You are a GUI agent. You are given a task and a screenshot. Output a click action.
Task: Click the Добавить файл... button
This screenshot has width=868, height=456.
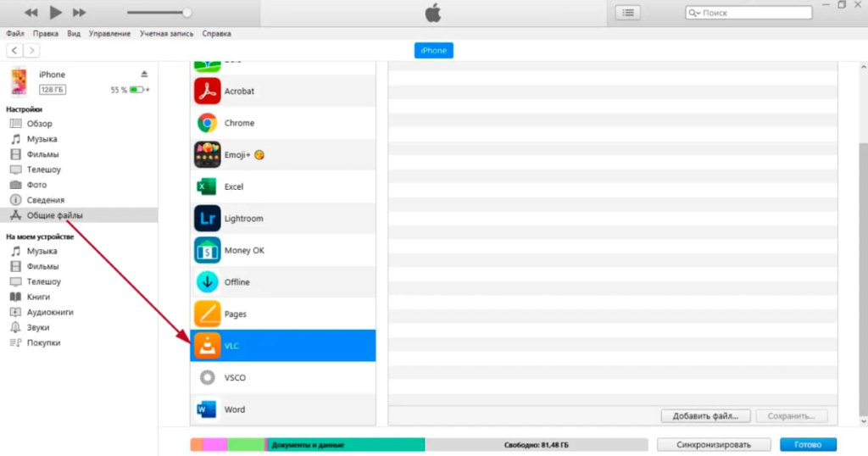[705, 416]
